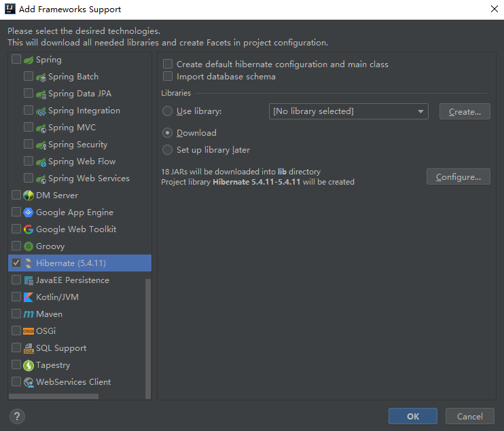This screenshot has width=504, height=431.
Task: Click the IntelliJ IDEA logo in title bar
Action: click(10, 9)
